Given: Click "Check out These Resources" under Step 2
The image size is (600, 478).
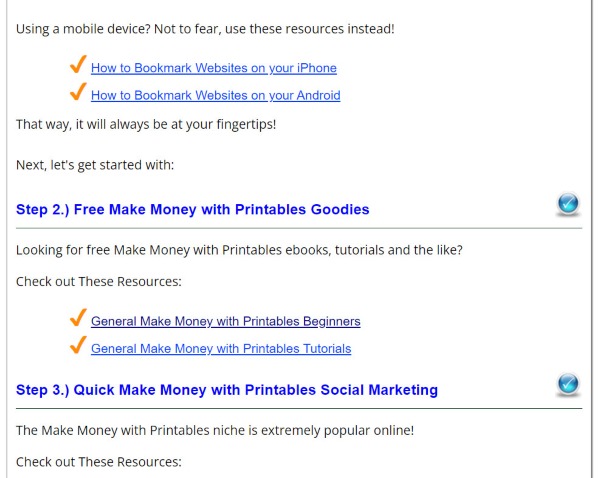Looking at the screenshot, I should click(98, 282).
